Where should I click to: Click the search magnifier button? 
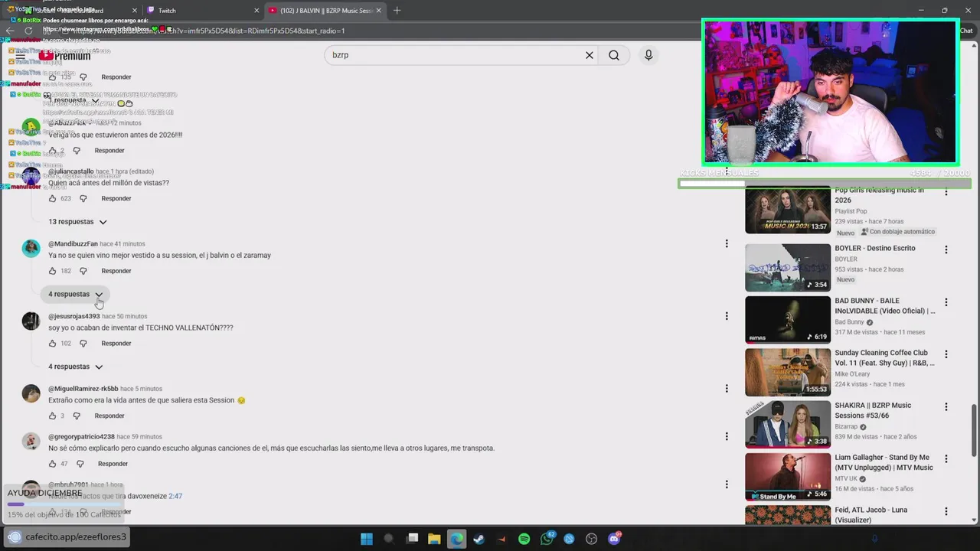[614, 55]
